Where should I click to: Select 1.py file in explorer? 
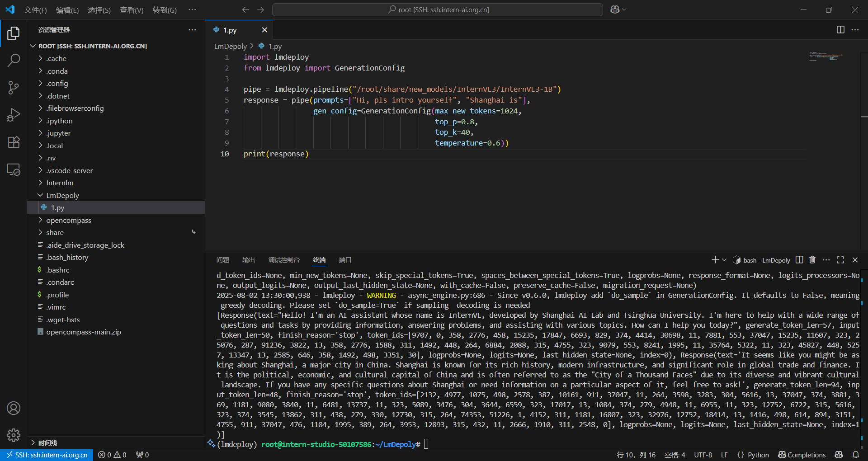coord(116,208)
